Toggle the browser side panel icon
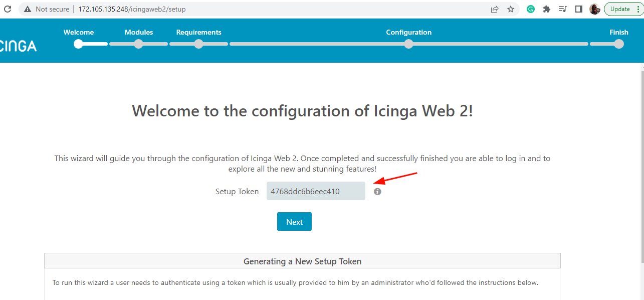The height and width of the screenshot is (300, 644). (x=578, y=9)
